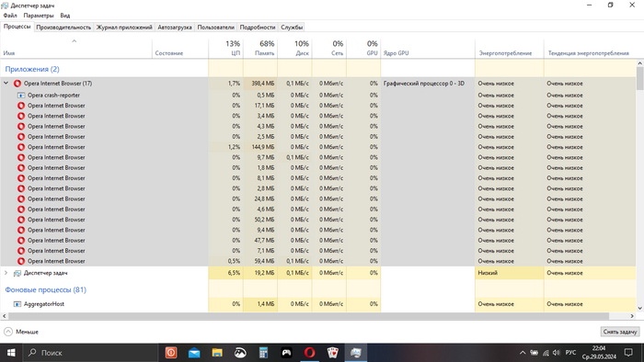This screenshot has width=644, height=362.
Task: Open the taskbar clock showing 22:04
Action: click(599, 353)
